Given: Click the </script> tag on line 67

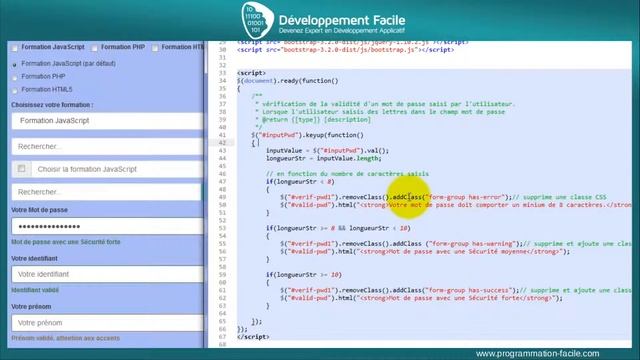Looking at the screenshot, I should [253, 337].
